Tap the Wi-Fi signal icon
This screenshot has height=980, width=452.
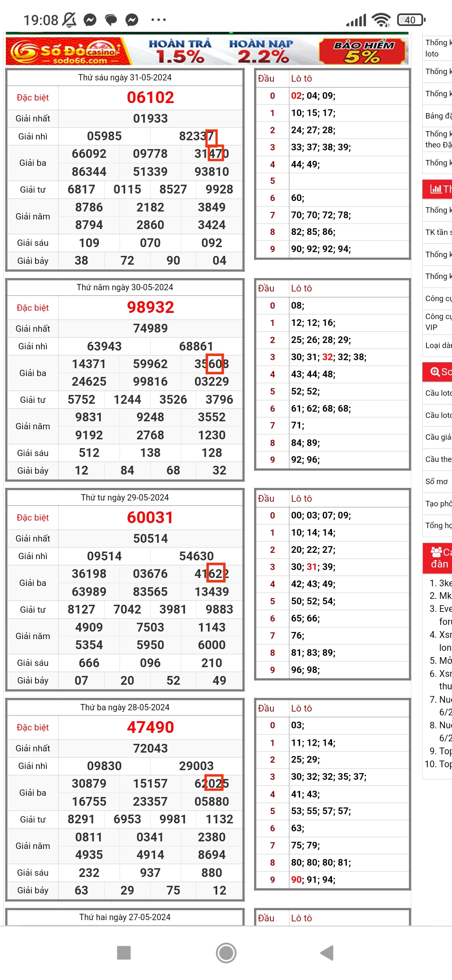pos(381,20)
